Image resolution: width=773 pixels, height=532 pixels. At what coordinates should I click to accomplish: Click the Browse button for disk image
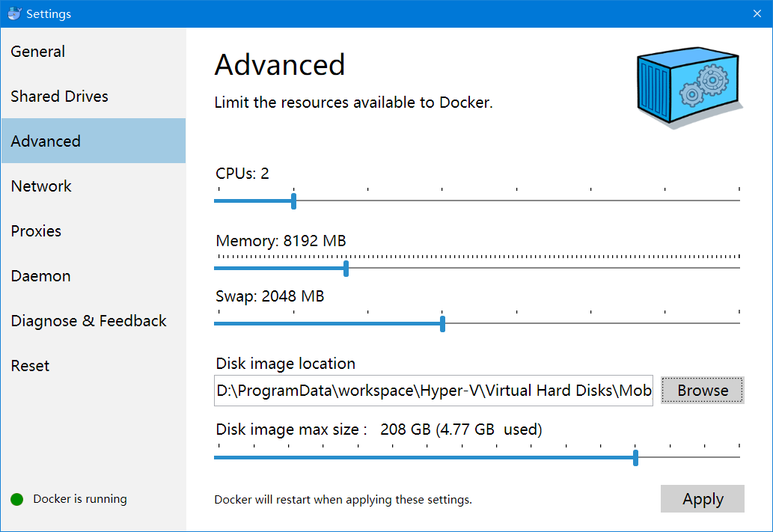coord(703,390)
